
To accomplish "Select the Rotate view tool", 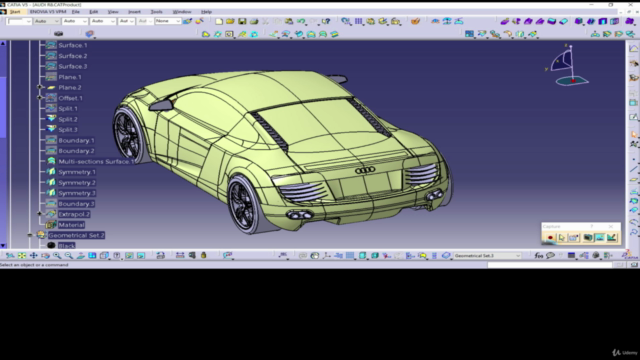I will tap(45, 256).
